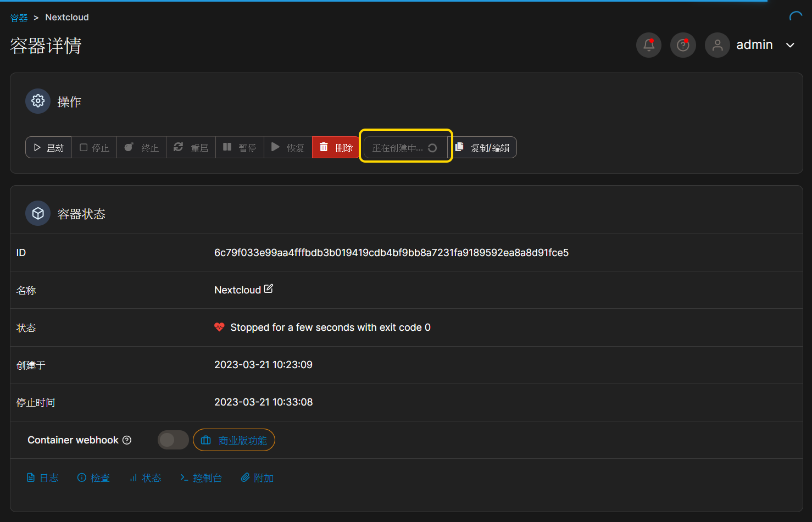Click the 暂停 pause button

point(240,147)
